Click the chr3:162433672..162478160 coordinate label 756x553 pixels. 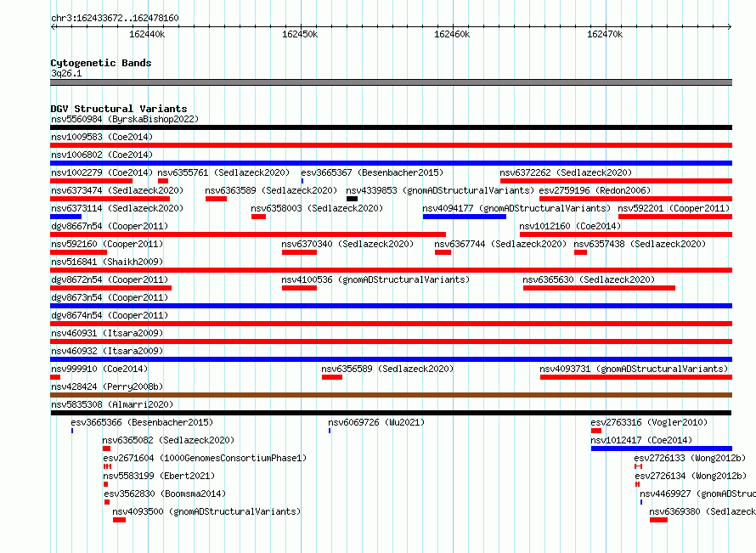click(115, 18)
